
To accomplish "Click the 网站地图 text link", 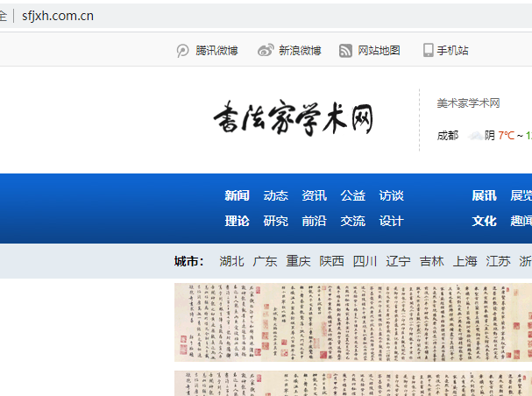I will point(379,51).
